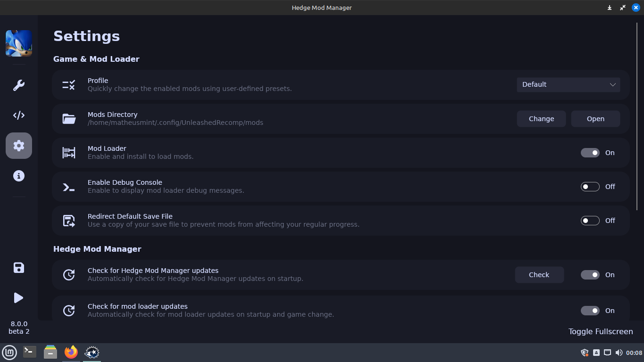Launch Firefox from the taskbar
Image resolution: width=644 pixels, height=362 pixels.
[71, 352]
